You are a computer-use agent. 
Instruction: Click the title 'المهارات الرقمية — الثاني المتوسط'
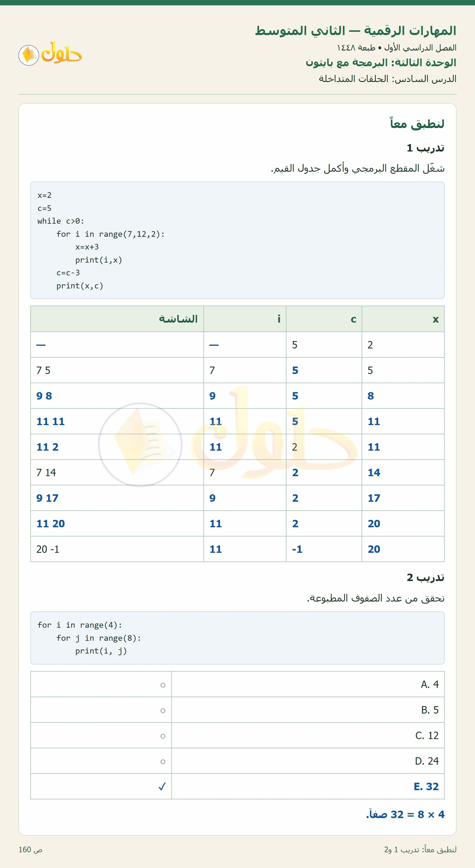pyautogui.click(x=355, y=31)
